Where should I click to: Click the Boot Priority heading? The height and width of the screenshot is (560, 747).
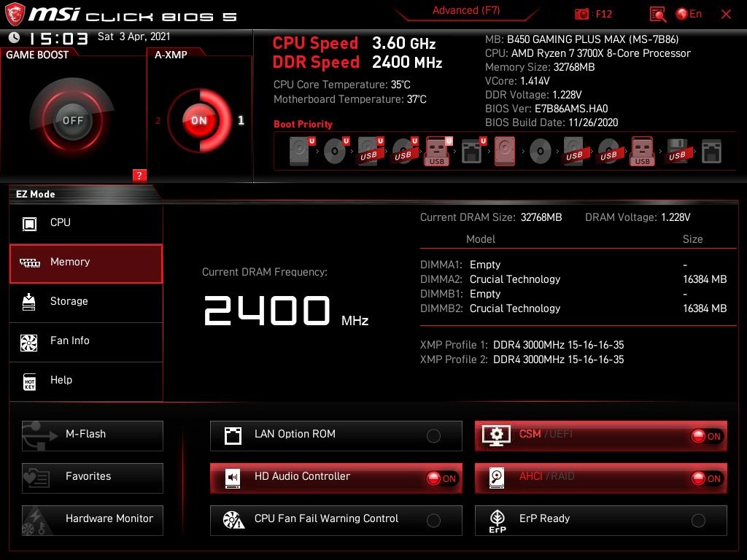(303, 124)
